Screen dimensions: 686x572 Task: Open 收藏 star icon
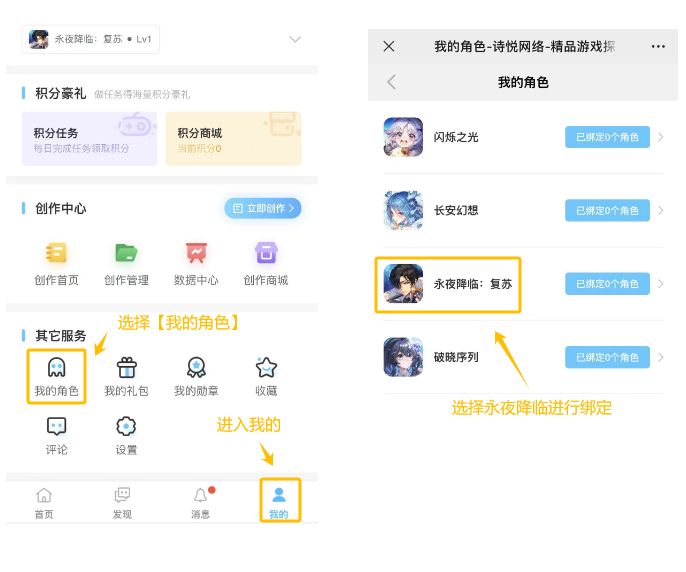click(x=266, y=367)
